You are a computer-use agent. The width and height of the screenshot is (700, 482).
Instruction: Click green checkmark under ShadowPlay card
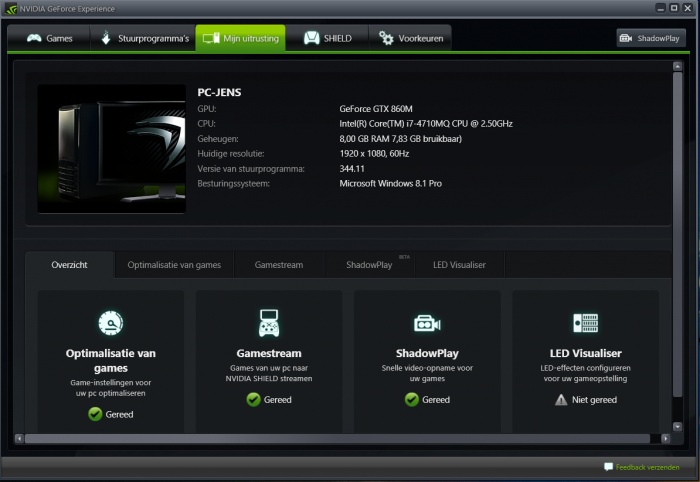pos(412,399)
